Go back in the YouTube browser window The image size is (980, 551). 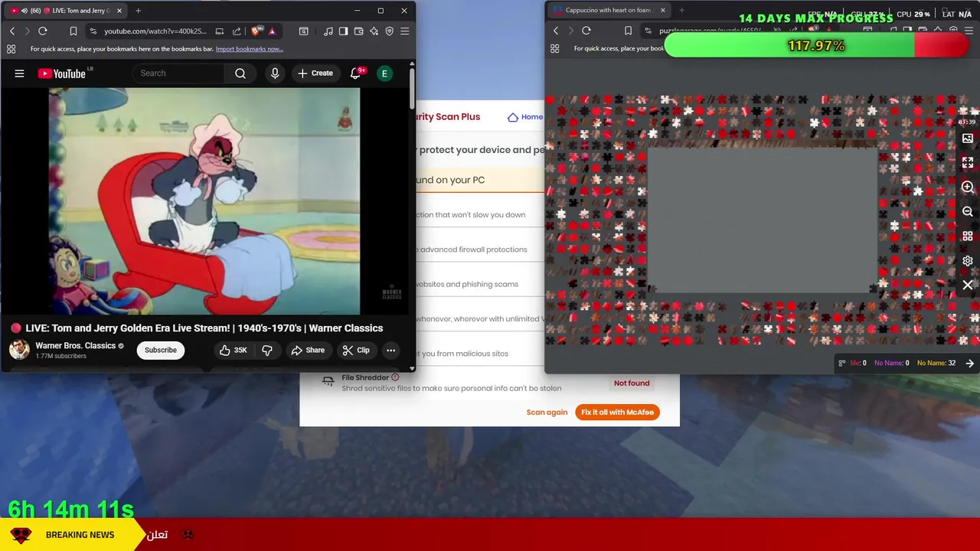click(x=12, y=31)
